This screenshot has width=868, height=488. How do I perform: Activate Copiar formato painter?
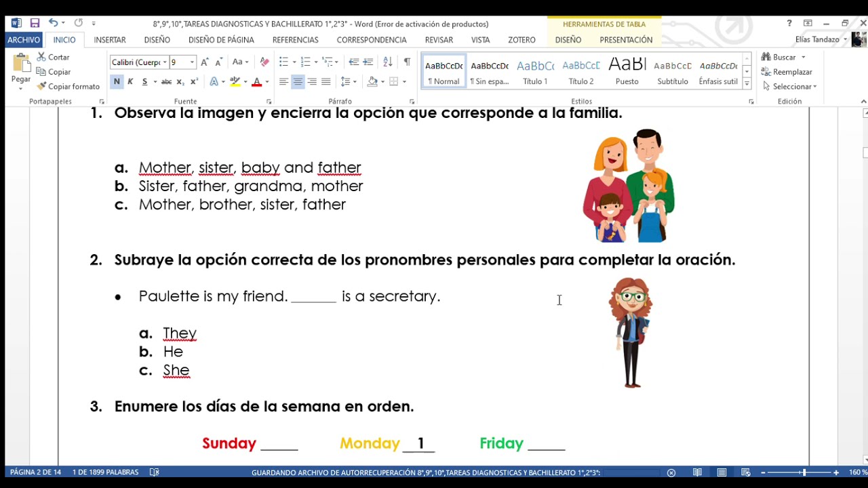coord(68,87)
